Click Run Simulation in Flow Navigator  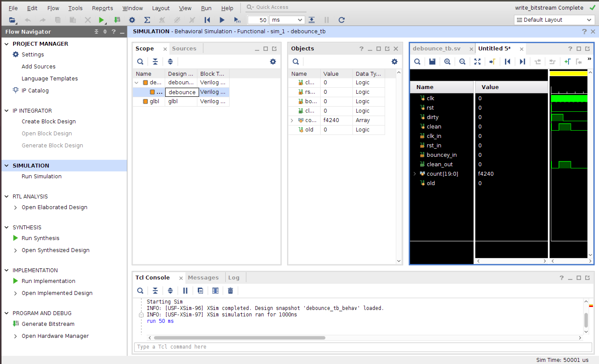(42, 176)
